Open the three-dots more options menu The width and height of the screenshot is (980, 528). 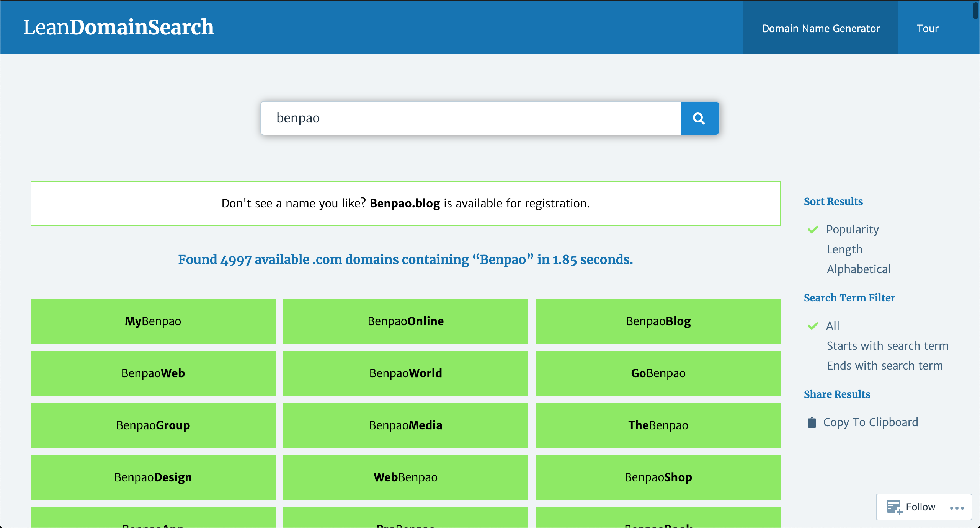[957, 508]
